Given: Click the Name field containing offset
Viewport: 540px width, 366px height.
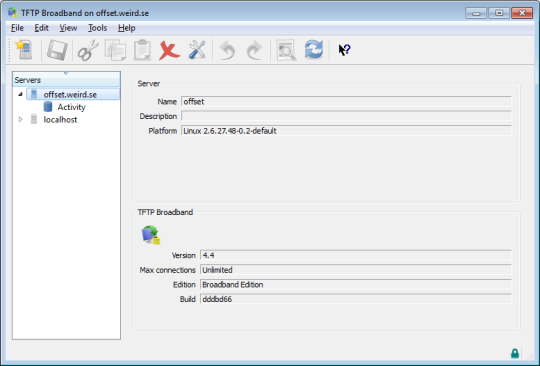Looking at the screenshot, I should (x=346, y=102).
